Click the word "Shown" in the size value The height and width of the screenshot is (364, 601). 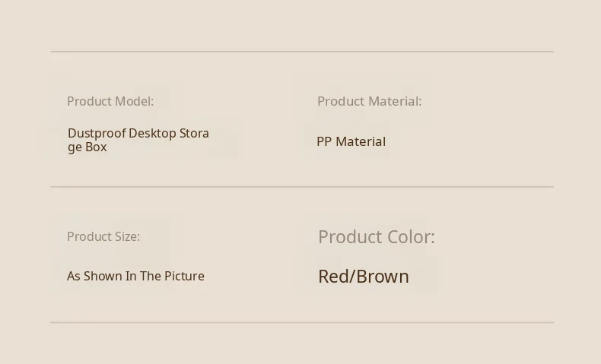[x=103, y=276]
